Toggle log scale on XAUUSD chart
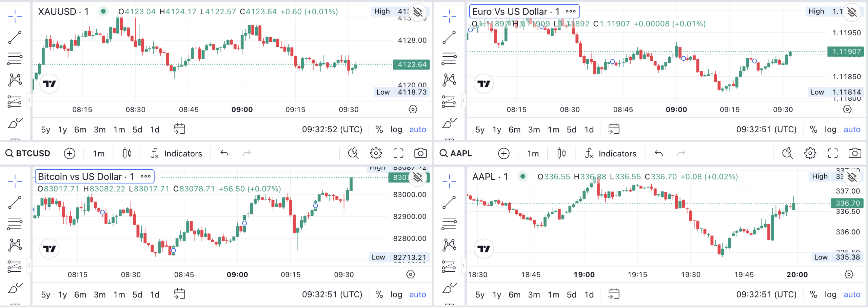 coord(396,129)
